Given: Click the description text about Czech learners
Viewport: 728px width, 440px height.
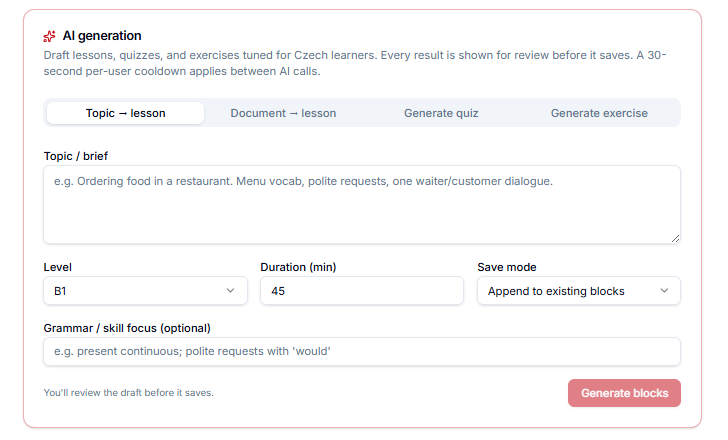Looking at the screenshot, I should (x=355, y=63).
